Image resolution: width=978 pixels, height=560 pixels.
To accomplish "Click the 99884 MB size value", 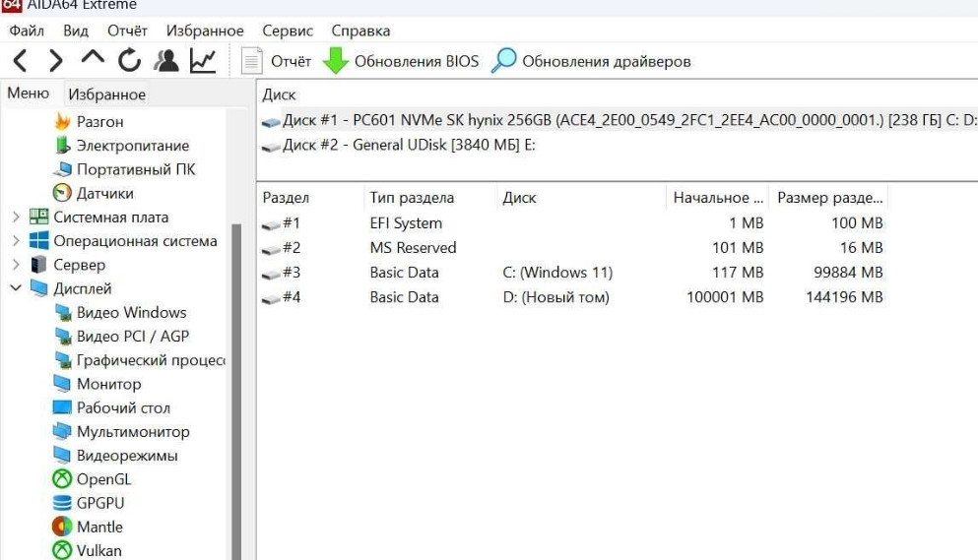I will click(x=848, y=273).
